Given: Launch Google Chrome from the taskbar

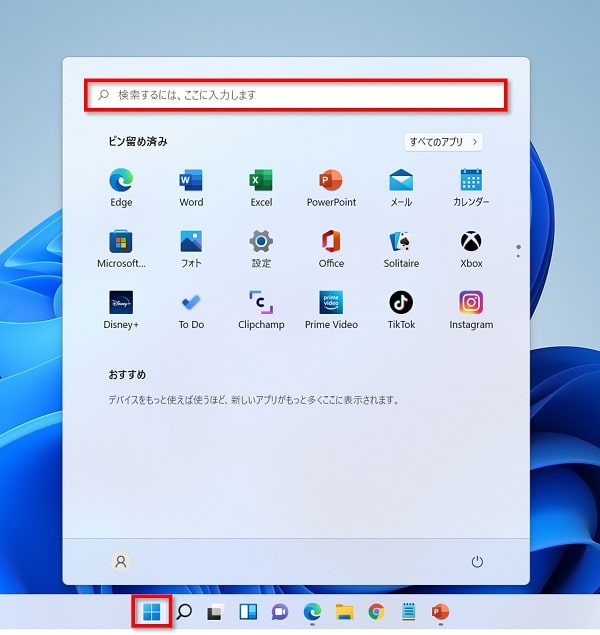Looking at the screenshot, I should coord(376,612).
